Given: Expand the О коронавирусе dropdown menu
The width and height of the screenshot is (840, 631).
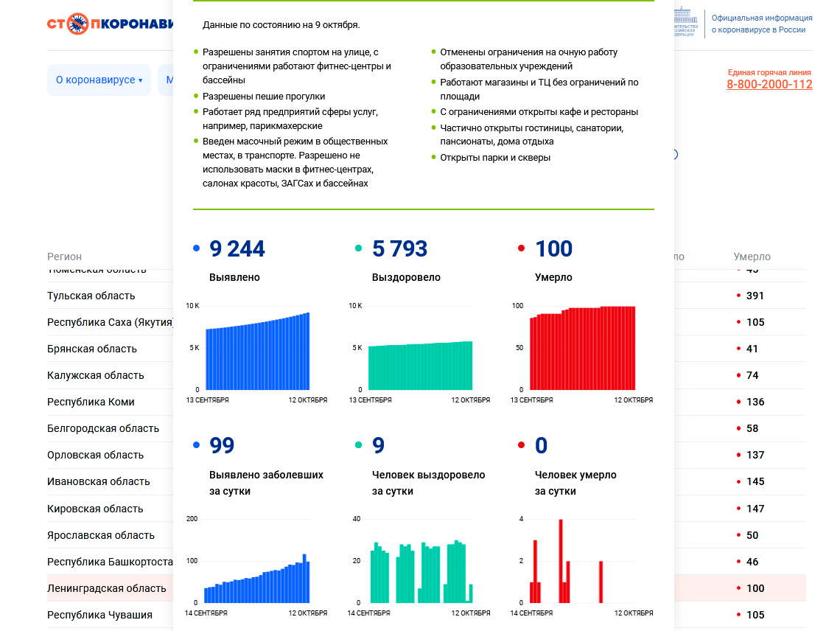Looking at the screenshot, I should pyautogui.click(x=99, y=80).
